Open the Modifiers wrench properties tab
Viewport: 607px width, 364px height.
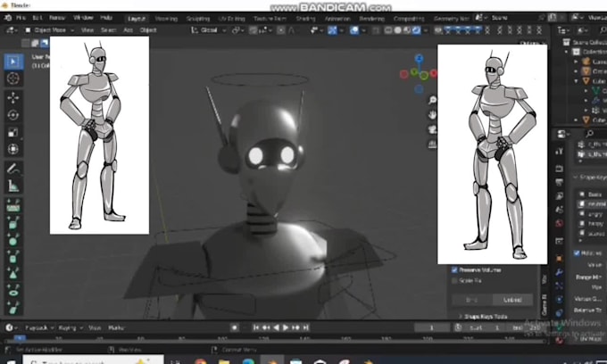tap(559, 272)
